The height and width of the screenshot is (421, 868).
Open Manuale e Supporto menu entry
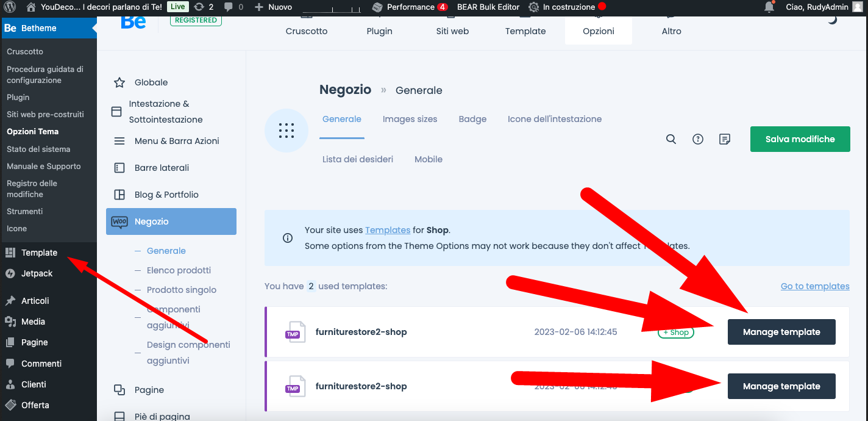44,166
